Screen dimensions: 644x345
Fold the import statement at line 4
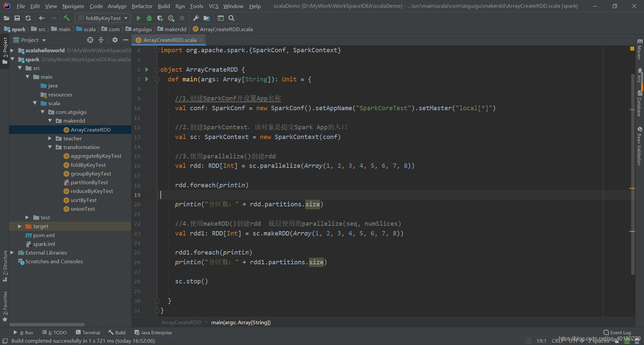click(x=157, y=50)
